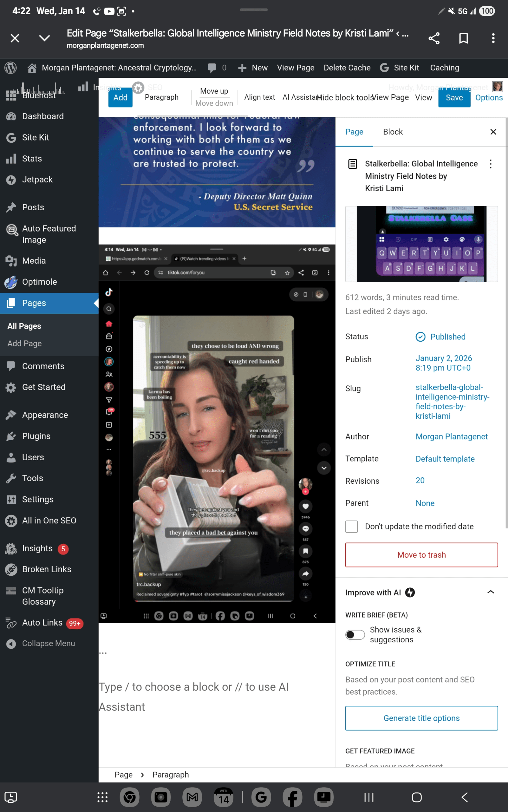Image resolution: width=508 pixels, height=812 pixels.
Task: Open All in One SEO settings
Action: [x=49, y=520]
